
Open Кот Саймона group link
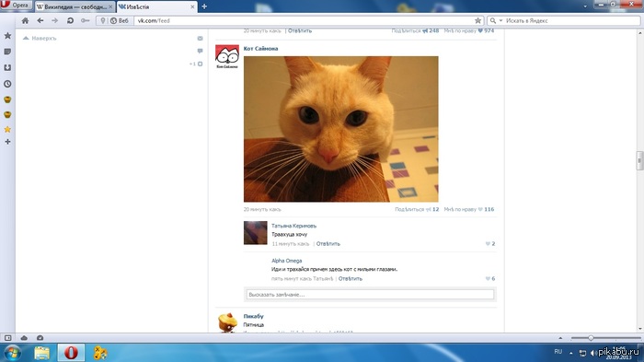click(x=260, y=49)
